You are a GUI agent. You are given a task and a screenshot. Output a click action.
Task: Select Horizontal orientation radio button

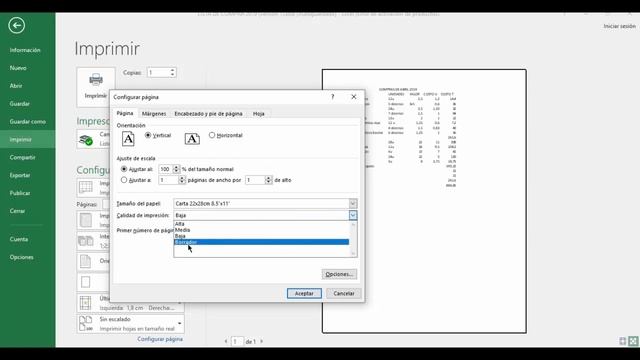212,135
